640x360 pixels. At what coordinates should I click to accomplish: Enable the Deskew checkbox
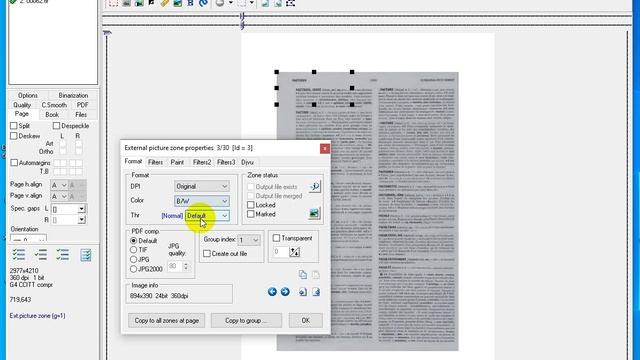tap(13, 136)
